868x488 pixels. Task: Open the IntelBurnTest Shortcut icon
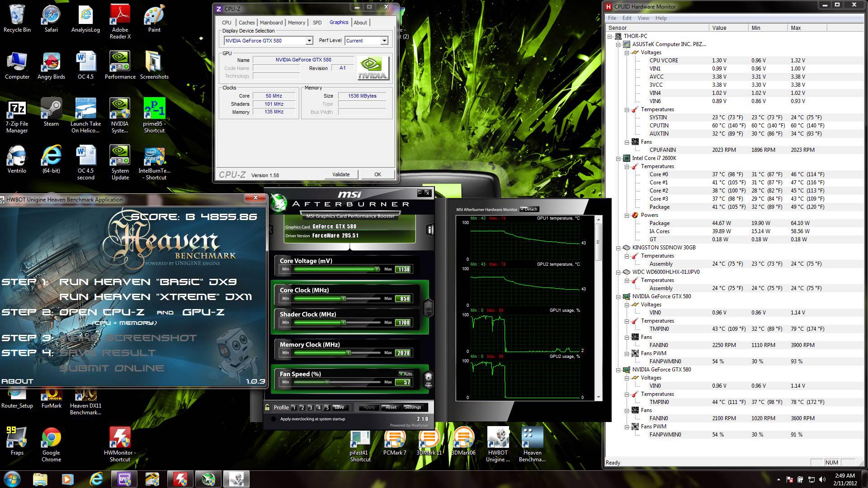pyautogui.click(x=154, y=163)
